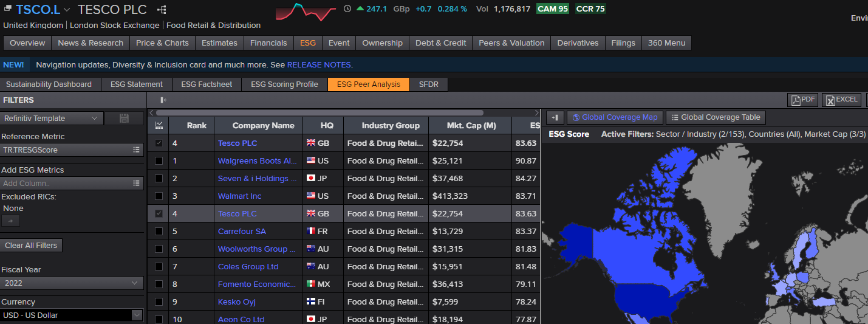Open the Reference Metric list picker icon
The width and height of the screenshot is (868, 324).
[x=136, y=150]
